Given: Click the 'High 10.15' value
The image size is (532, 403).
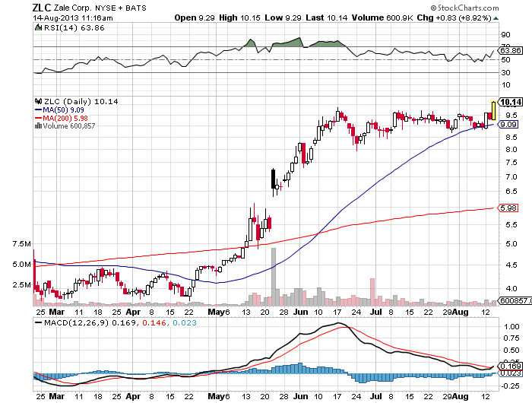Looking at the screenshot, I should point(239,17).
